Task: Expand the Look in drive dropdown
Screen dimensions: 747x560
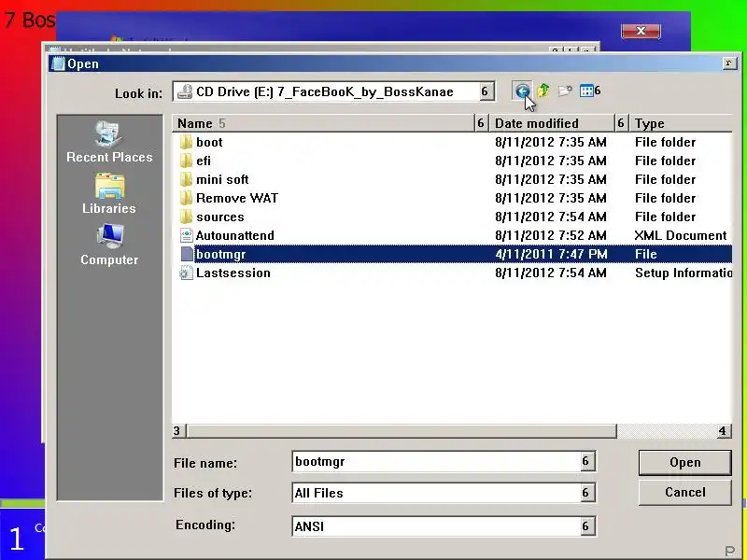Action: tap(485, 91)
